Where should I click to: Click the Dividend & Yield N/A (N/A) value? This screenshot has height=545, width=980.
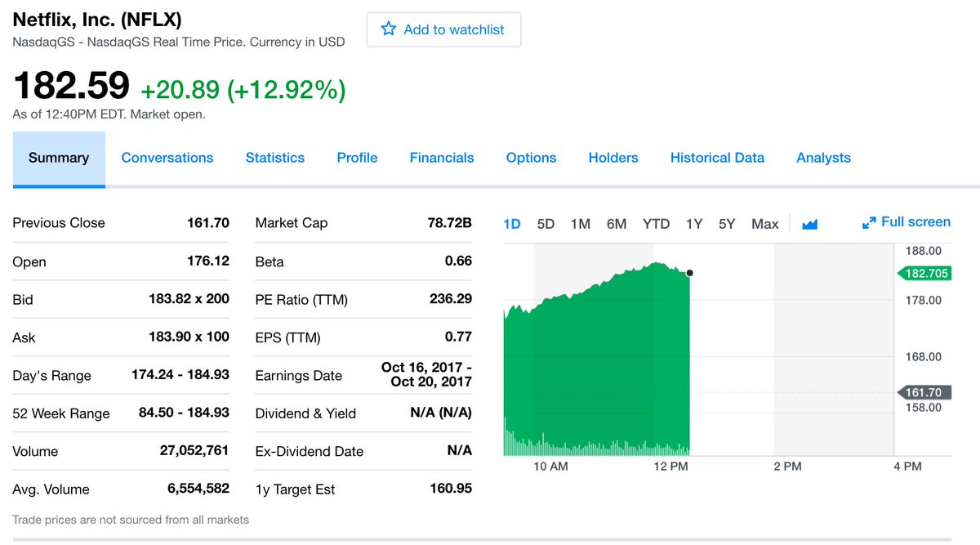point(441,413)
